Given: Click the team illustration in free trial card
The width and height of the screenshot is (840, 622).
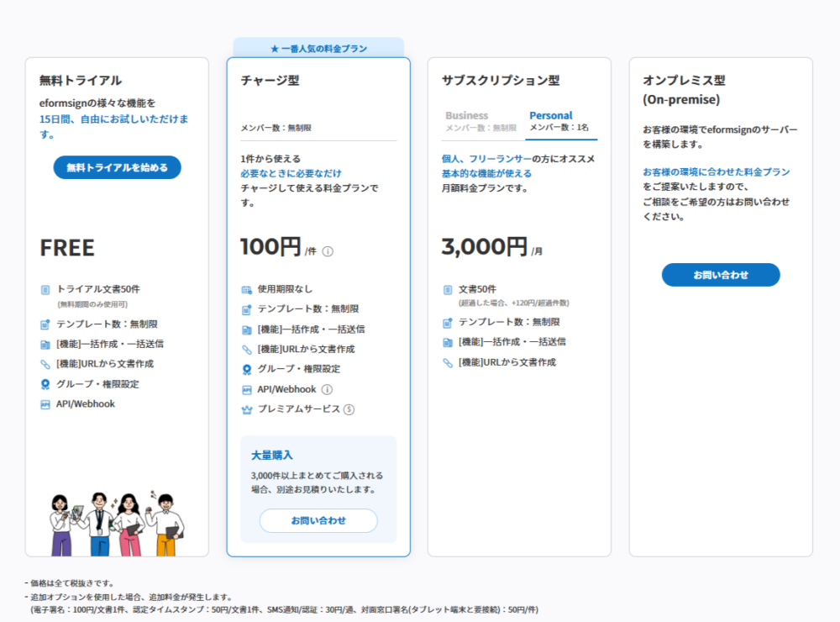Looking at the screenshot, I should 118,523.
